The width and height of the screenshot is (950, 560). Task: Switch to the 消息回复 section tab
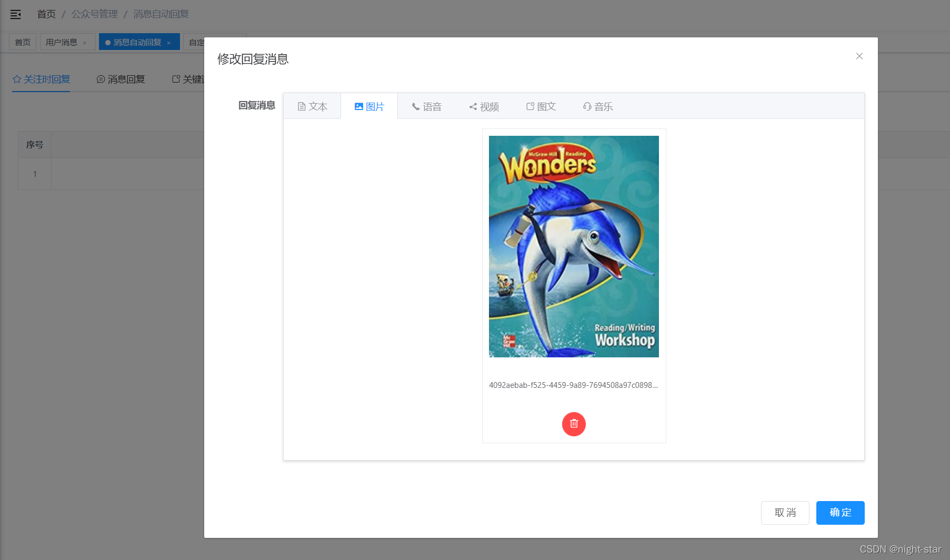[x=121, y=79]
